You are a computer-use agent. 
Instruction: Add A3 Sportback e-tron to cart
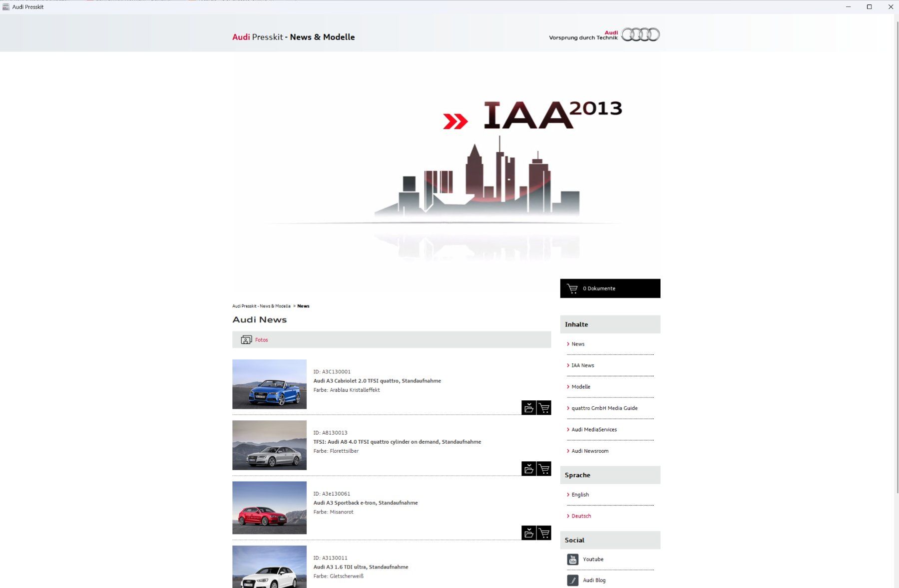coord(544,533)
